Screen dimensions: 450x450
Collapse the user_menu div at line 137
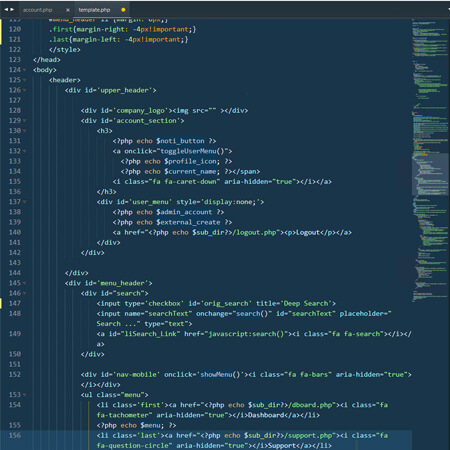tap(24, 202)
